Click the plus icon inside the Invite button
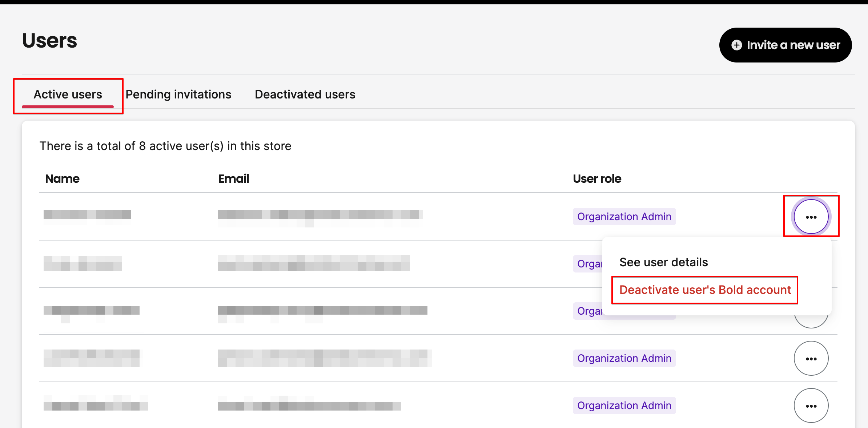The height and width of the screenshot is (428, 868). point(736,45)
